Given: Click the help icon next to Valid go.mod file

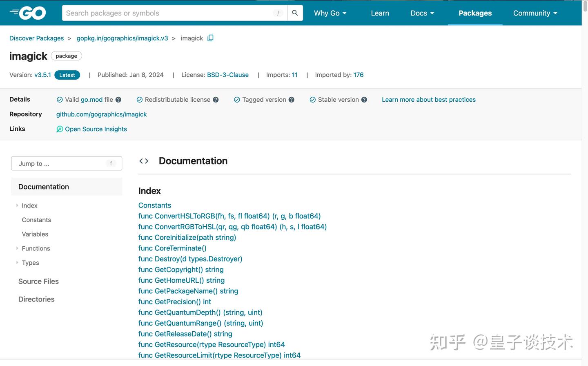Looking at the screenshot, I should pyautogui.click(x=118, y=99).
